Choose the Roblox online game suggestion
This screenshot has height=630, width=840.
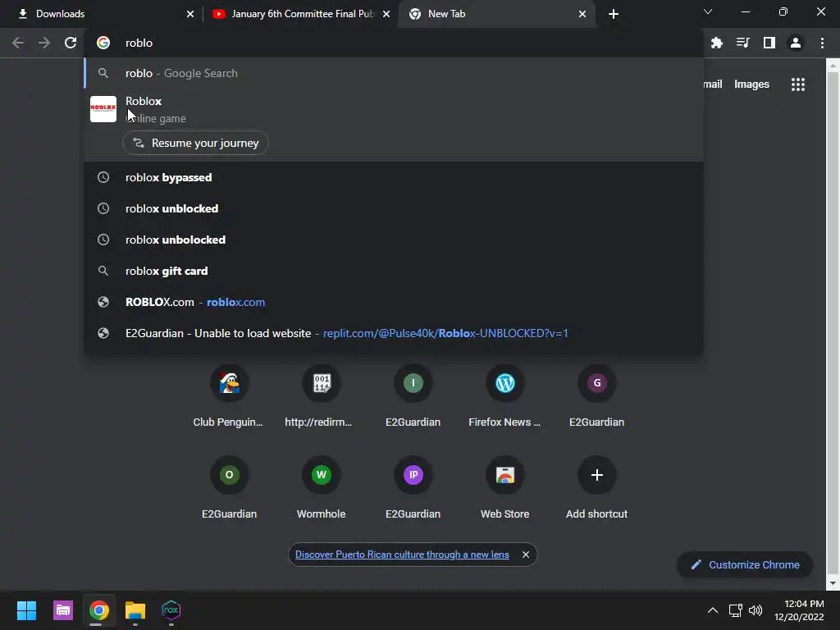pyautogui.click(x=394, y=109)
